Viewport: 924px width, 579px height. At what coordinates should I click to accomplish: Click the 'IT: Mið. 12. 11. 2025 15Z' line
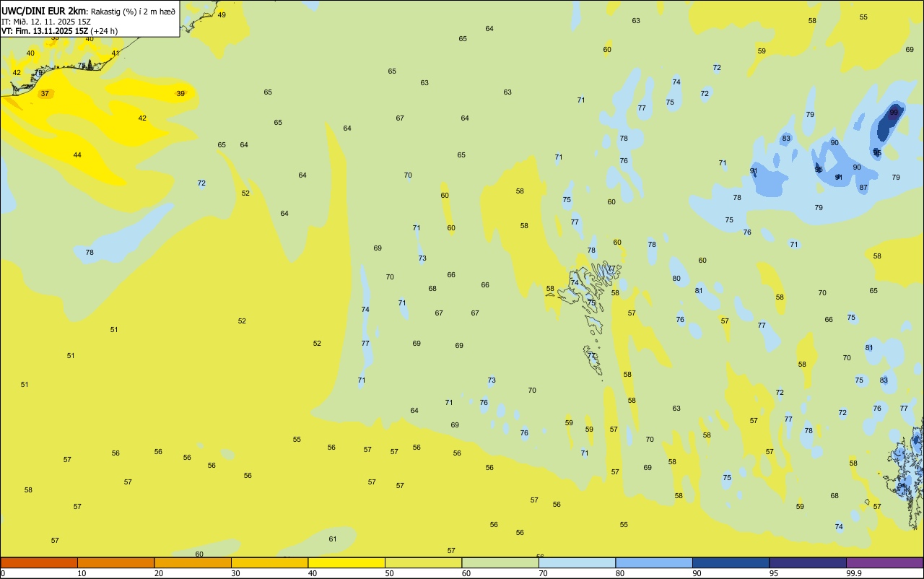tap(45, 21)
